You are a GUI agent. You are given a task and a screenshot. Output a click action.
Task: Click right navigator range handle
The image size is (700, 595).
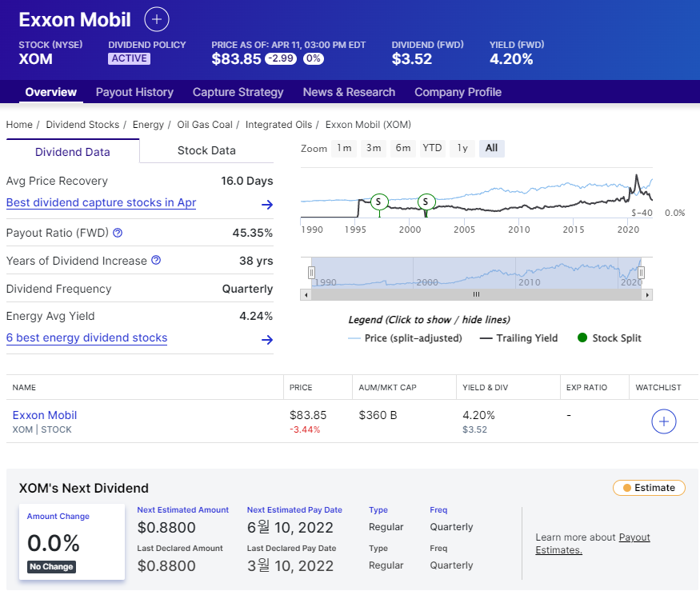point(641,272)
